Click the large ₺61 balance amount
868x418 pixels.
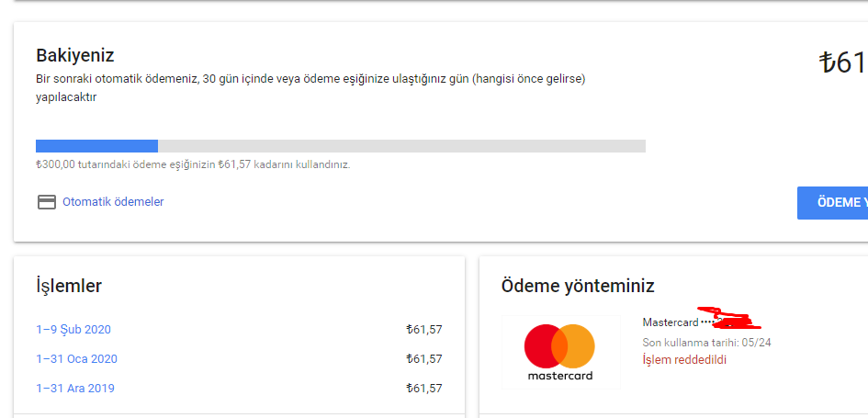click(842, 62)
